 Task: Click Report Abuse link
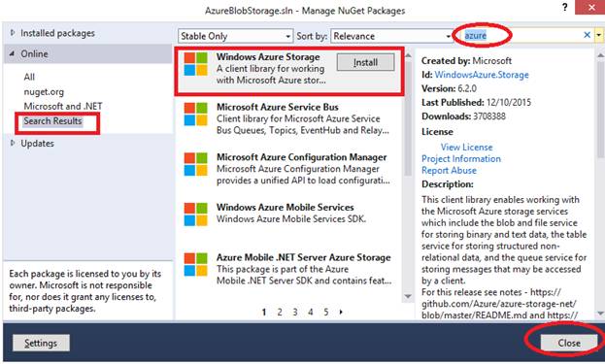click(449, 171)
